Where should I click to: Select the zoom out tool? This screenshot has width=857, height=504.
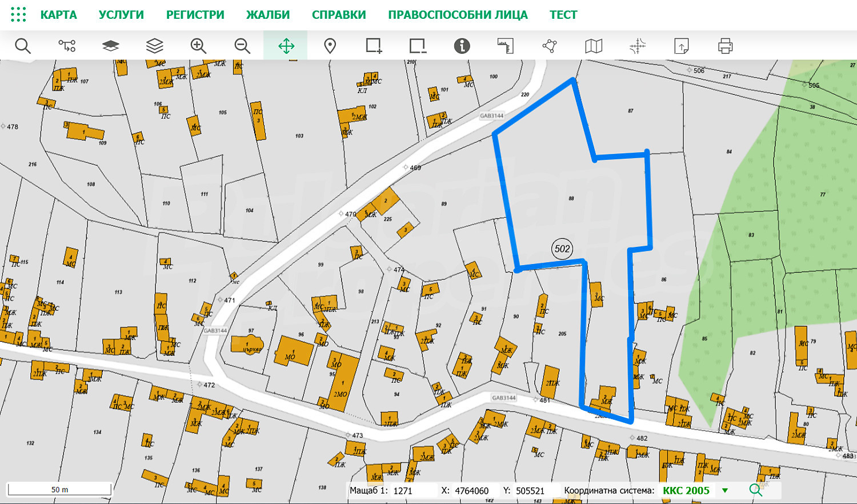(x=242, y=46)
